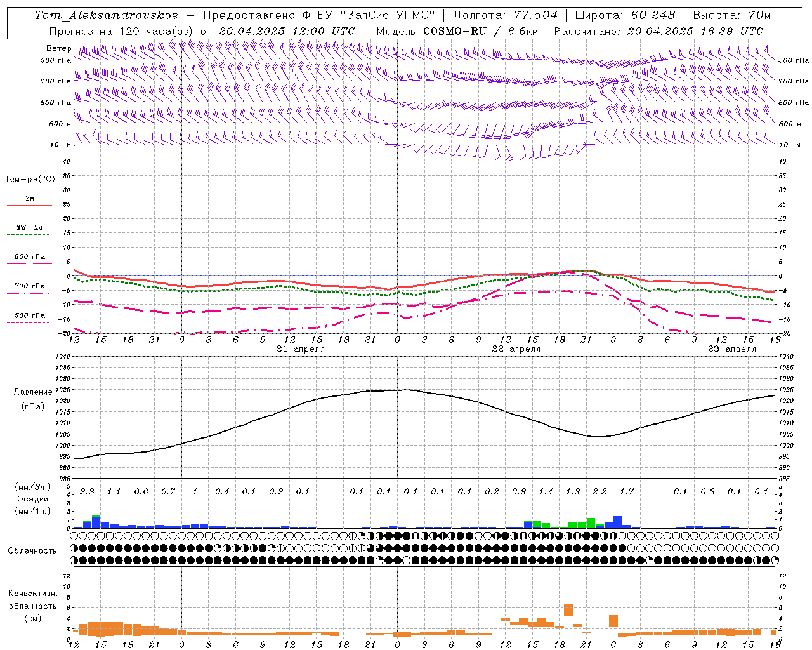812x650 pixels.
Task: Click the 2.2 precipitation value
Action: 599,491
